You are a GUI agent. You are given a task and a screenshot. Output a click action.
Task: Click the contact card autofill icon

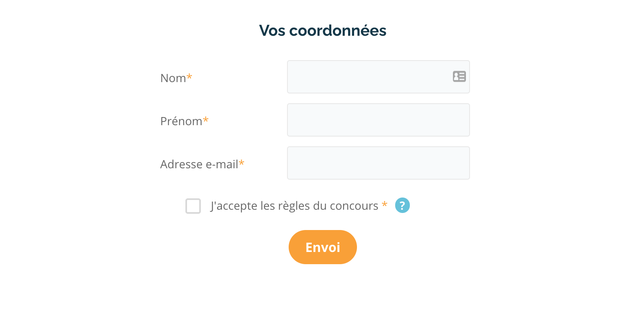pos(459,76)
